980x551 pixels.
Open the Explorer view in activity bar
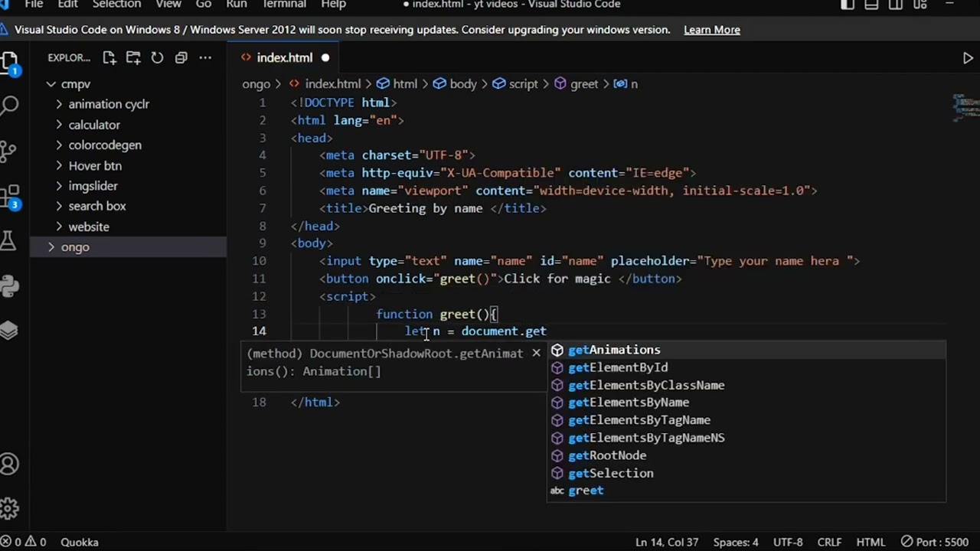click(x=10, y=63)
